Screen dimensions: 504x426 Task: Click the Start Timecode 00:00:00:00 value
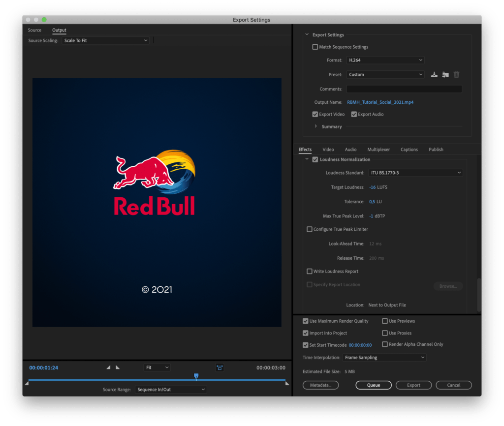[360, 345]
